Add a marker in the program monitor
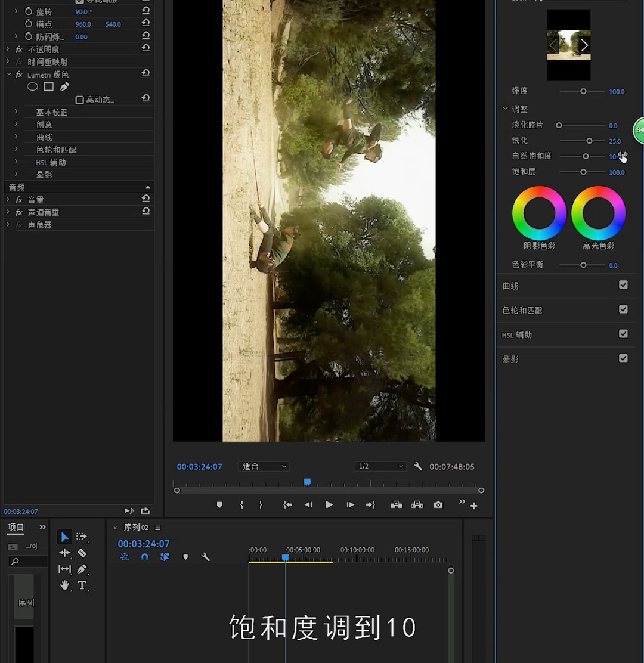This screenshot has height=663, width=644. click(x=219, y=504)
